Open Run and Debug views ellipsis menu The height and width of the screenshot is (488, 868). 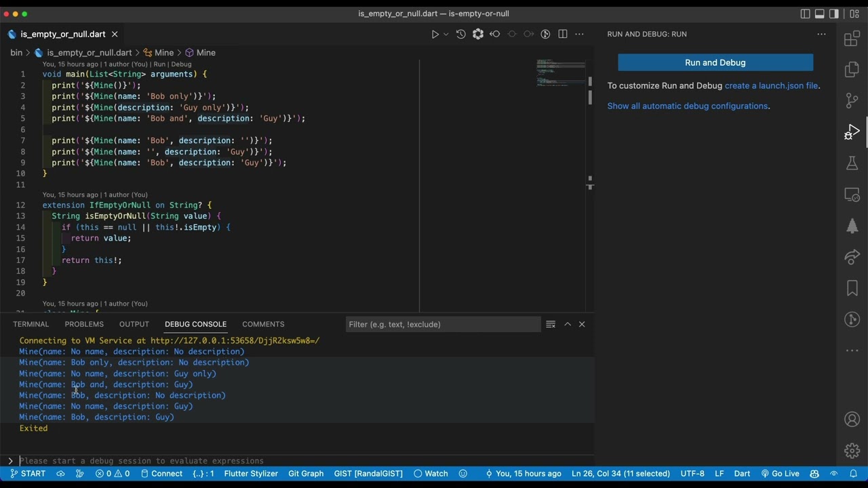click(821, 34)
